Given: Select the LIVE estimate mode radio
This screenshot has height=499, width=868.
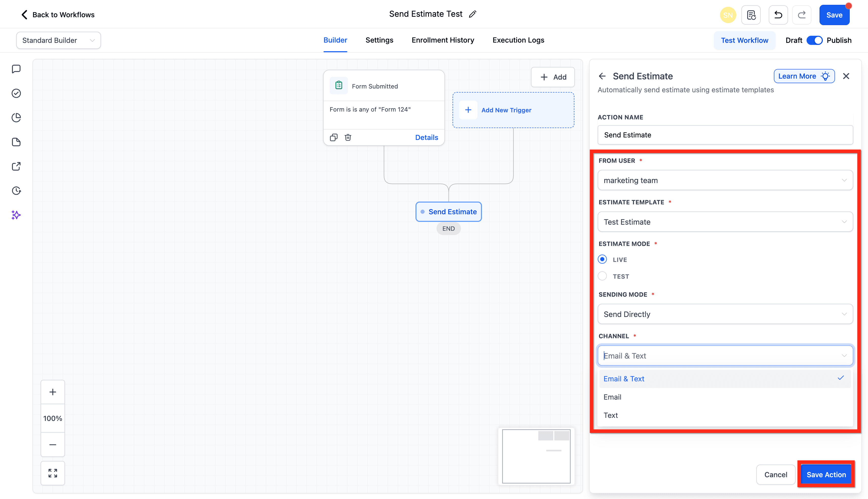Looking at the screenshot, I should (x=602, y=259).
